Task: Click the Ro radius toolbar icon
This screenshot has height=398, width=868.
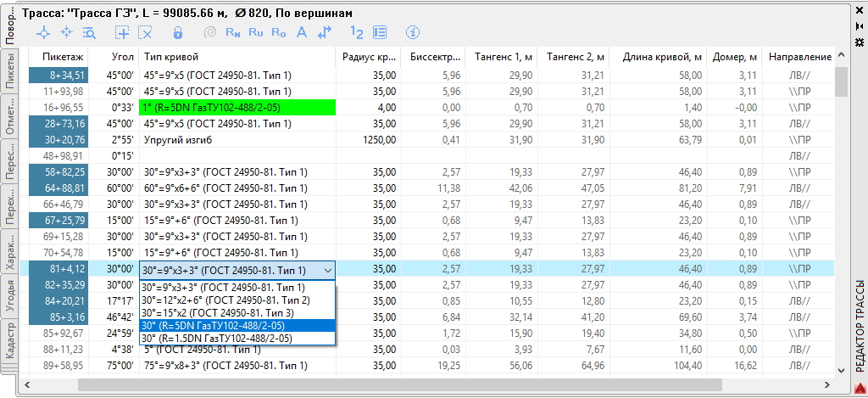Action: (x=279, y=32)
